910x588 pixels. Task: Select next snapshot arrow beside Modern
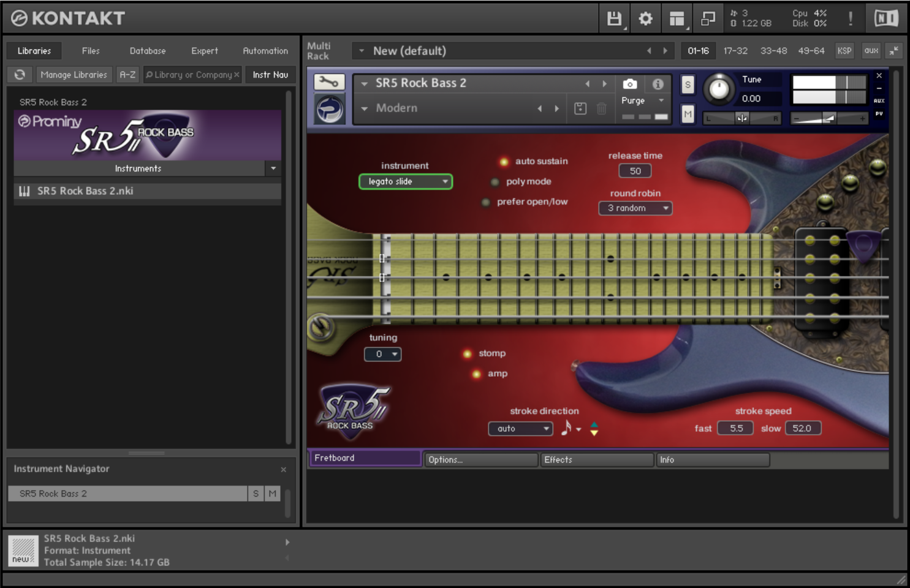(x=556, y=108)
